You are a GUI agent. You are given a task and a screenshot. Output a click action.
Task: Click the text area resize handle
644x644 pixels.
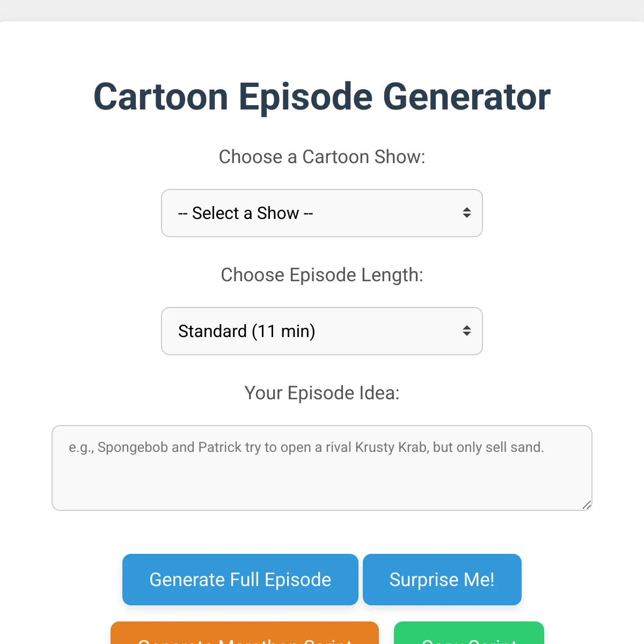pyautogui.click(x=587, y=505)
